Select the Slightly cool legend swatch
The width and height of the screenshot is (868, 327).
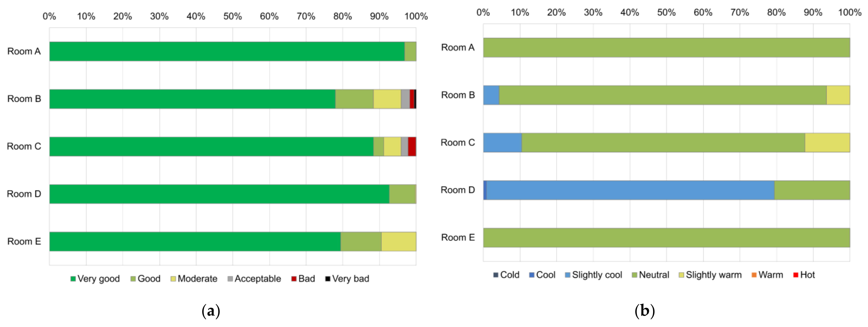coord(568,275)
